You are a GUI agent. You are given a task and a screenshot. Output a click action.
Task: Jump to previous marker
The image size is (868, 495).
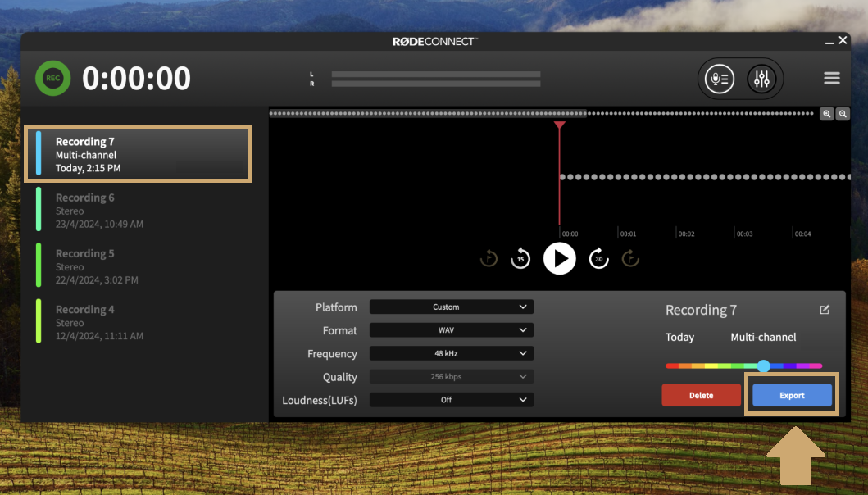(489, 259)
